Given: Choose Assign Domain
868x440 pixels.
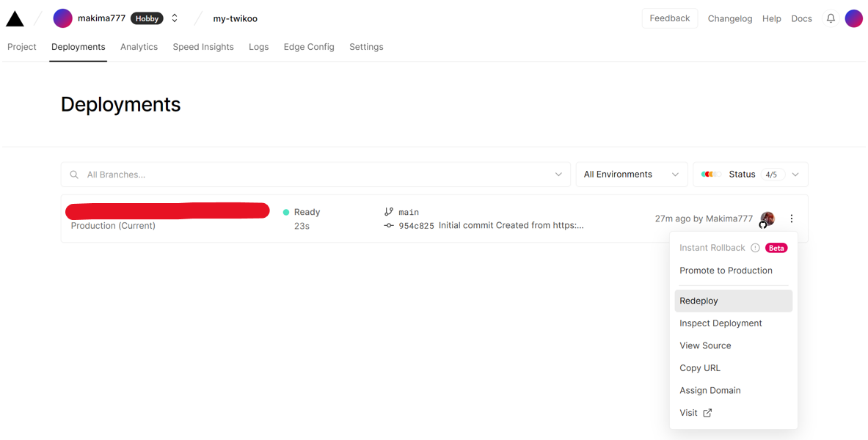Looking at the screenshot, I should click(734, 391).
